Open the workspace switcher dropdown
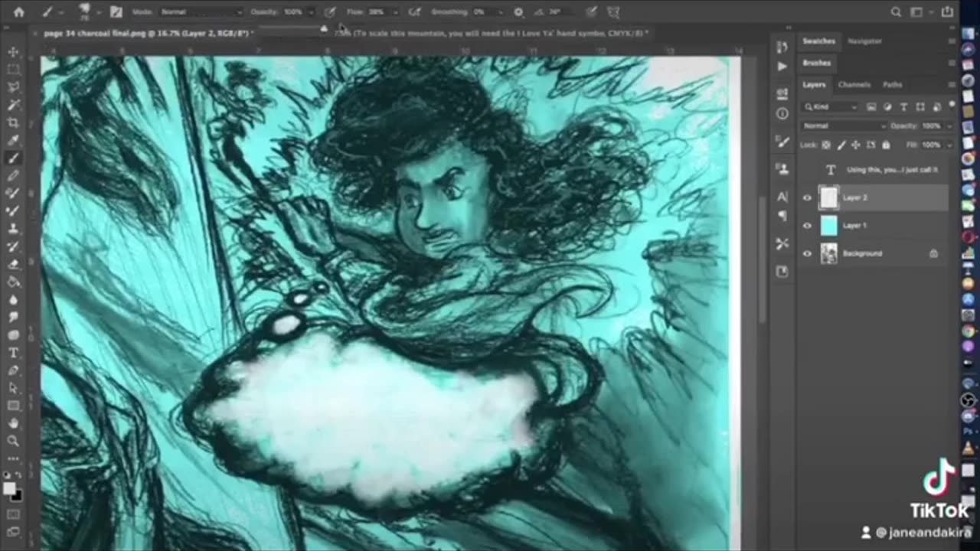980x551 pixels. (920, 12)
